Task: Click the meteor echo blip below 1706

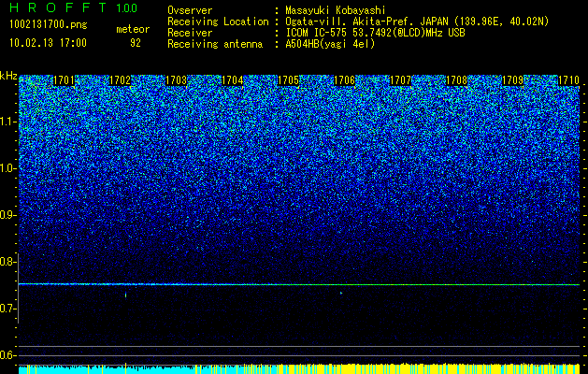Action: click(x=341, y=293)
